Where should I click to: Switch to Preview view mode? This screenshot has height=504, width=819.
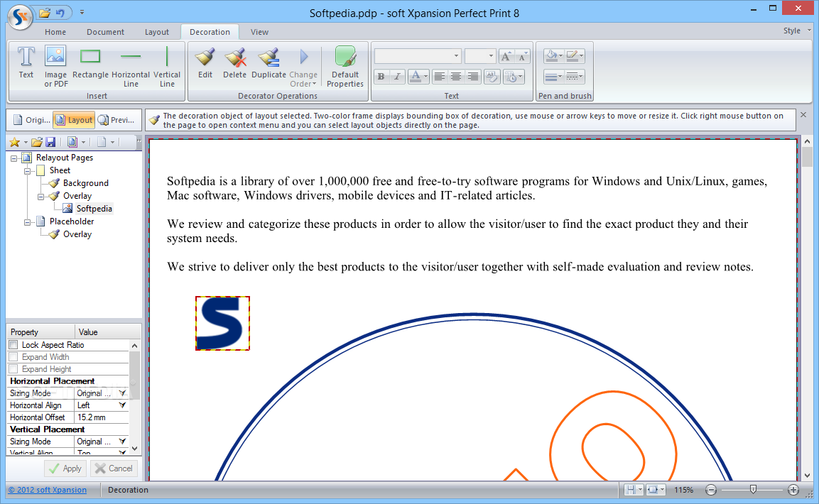tap(116, 120)
